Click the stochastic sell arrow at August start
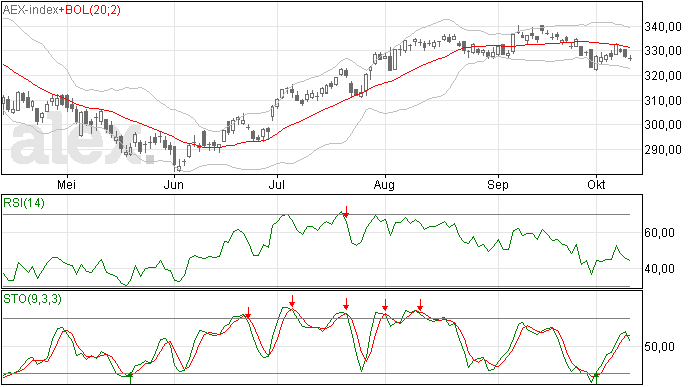 pos(385,305)
